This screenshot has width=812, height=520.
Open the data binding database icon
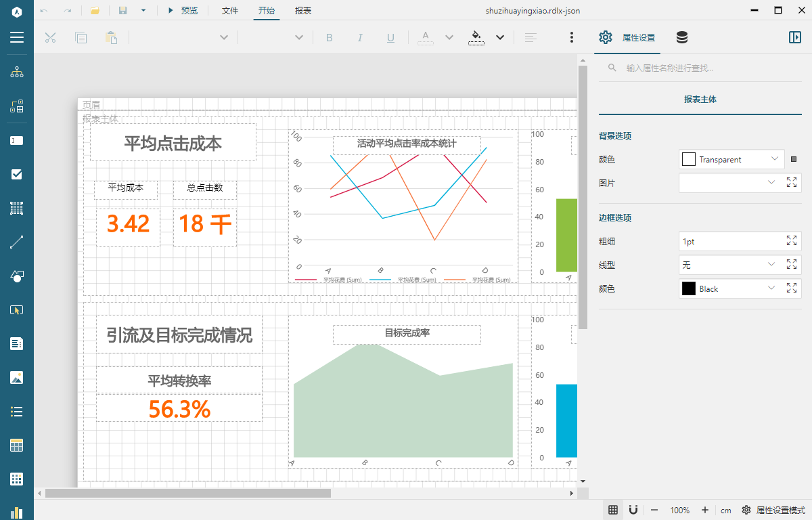pos(682,38)
